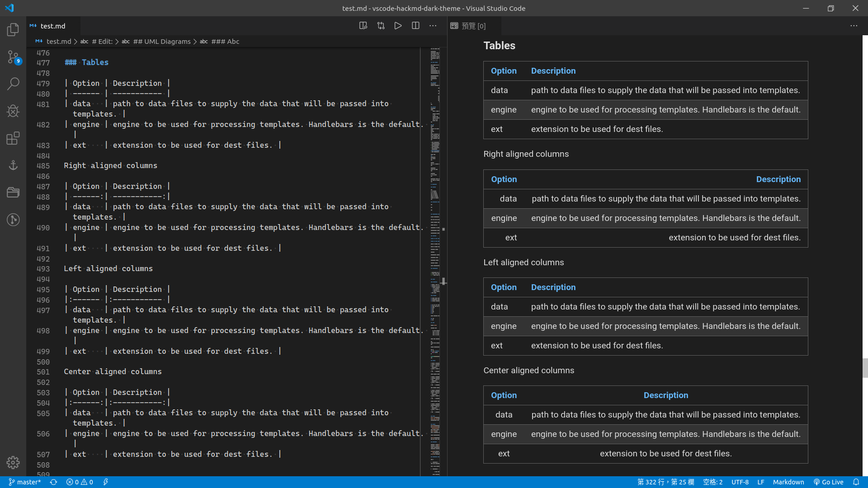Click the anchor icon in activity bar

click(x=13, y=165)
